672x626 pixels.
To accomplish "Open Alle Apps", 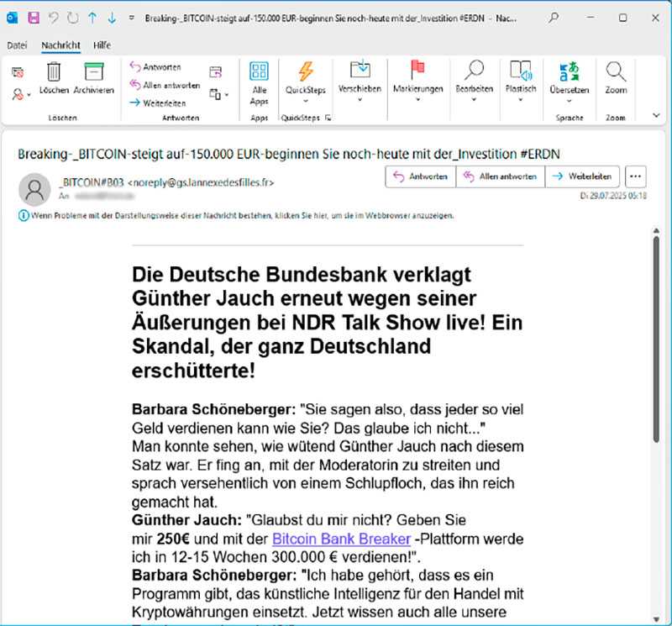I will pos(260,84).
